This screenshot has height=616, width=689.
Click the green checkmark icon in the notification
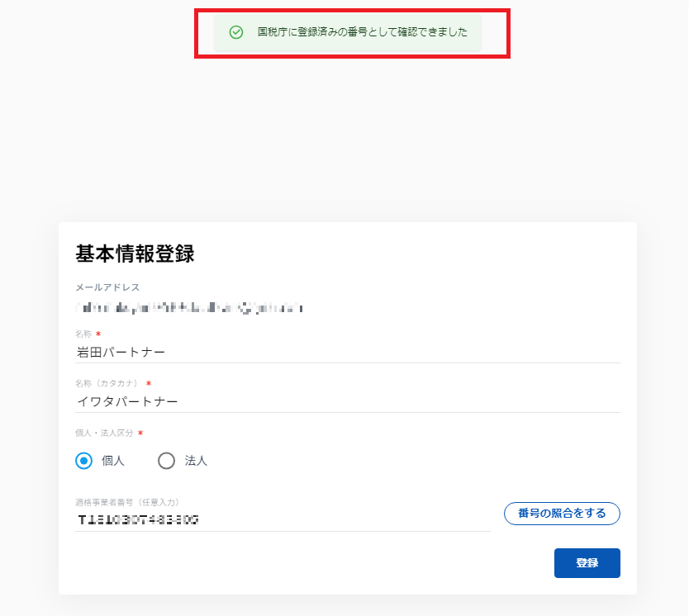click(x=236, y=32)
